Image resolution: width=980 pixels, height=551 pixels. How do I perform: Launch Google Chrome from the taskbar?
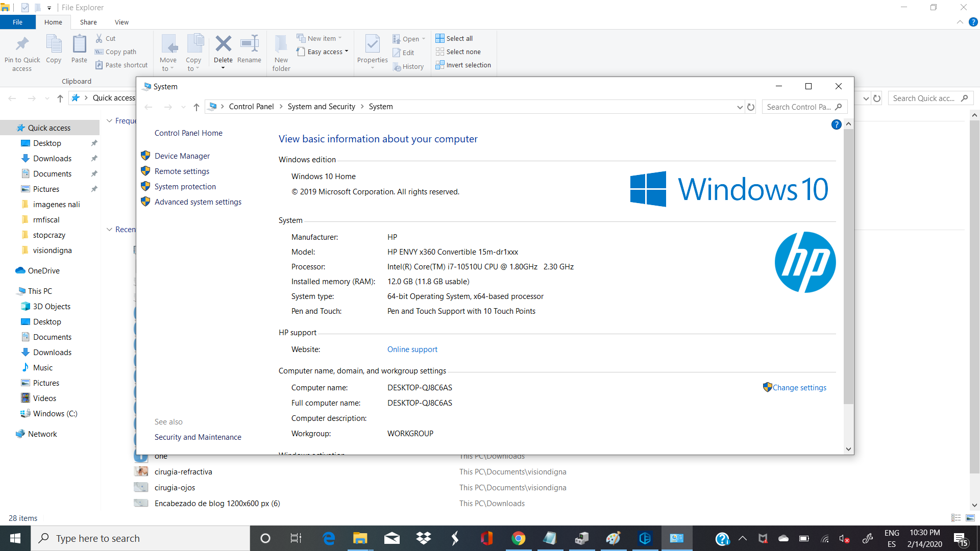519,538
